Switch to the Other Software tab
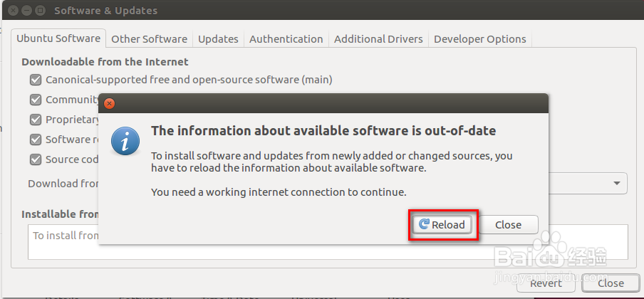The height and width of the screenshot is (299, 644). (x=149, y=39)
